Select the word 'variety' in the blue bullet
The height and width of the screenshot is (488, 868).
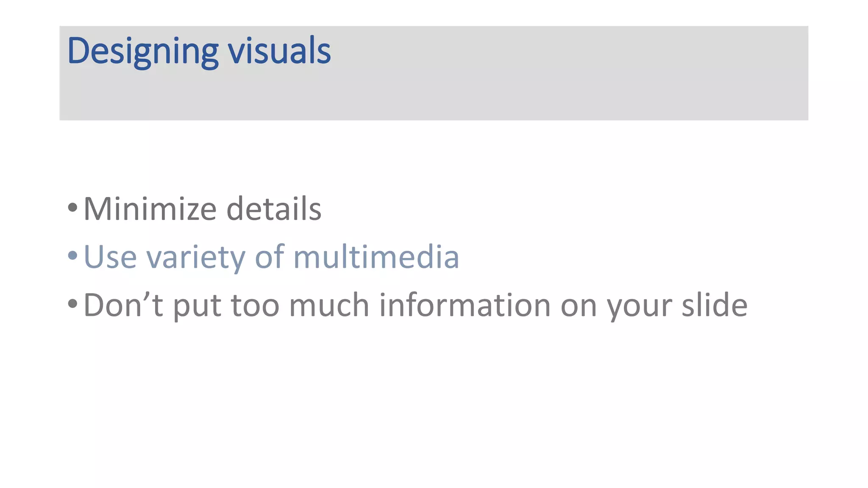(x=195, y=258)
